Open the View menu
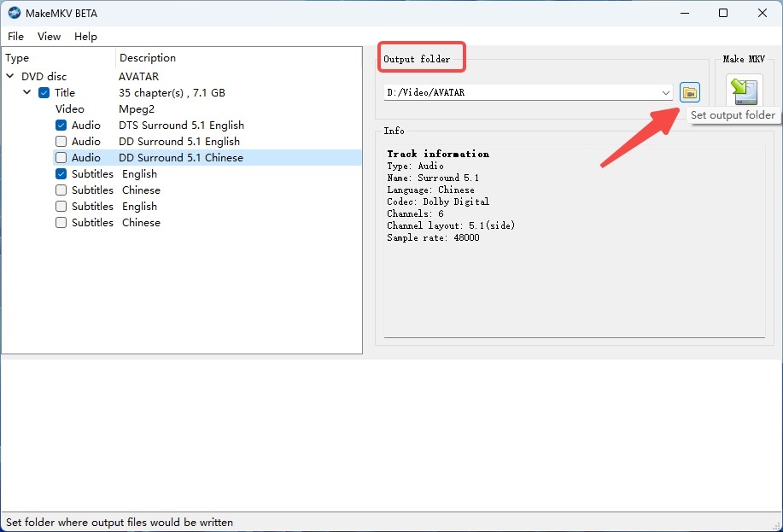 click(49, 36)
